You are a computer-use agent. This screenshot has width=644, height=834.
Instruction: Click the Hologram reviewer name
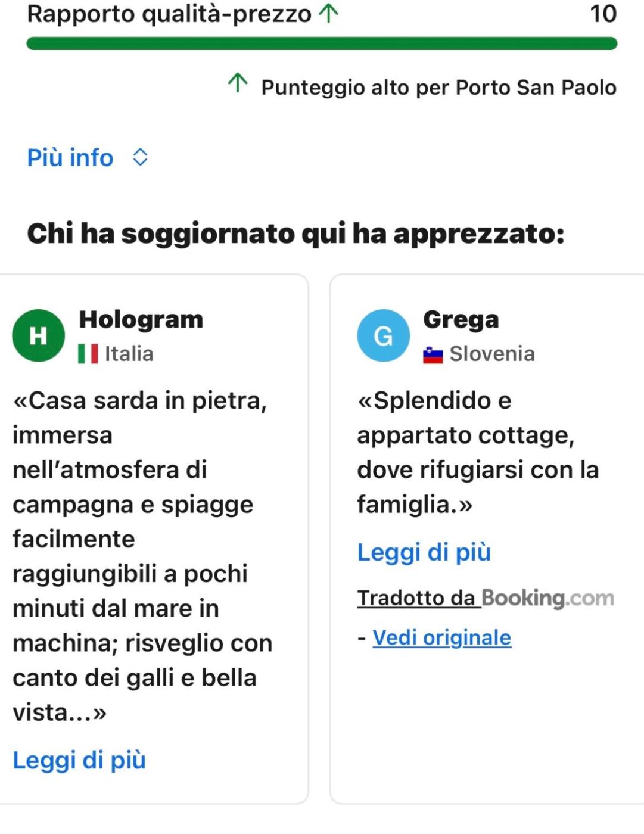point(141,319)
